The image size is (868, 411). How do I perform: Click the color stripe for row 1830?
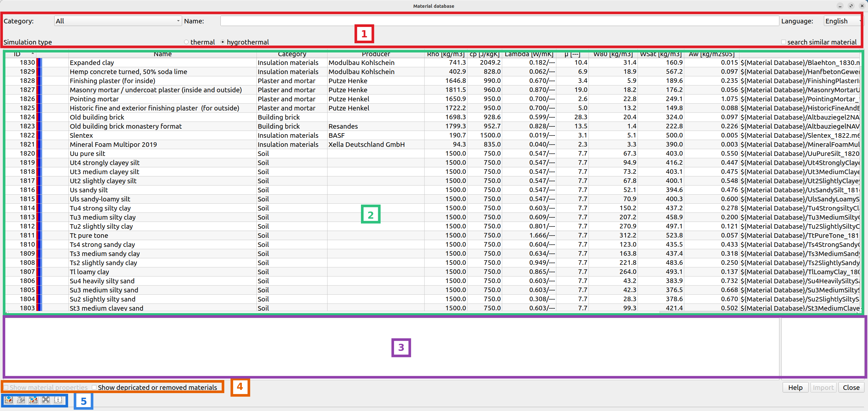[x=39, y=62]
